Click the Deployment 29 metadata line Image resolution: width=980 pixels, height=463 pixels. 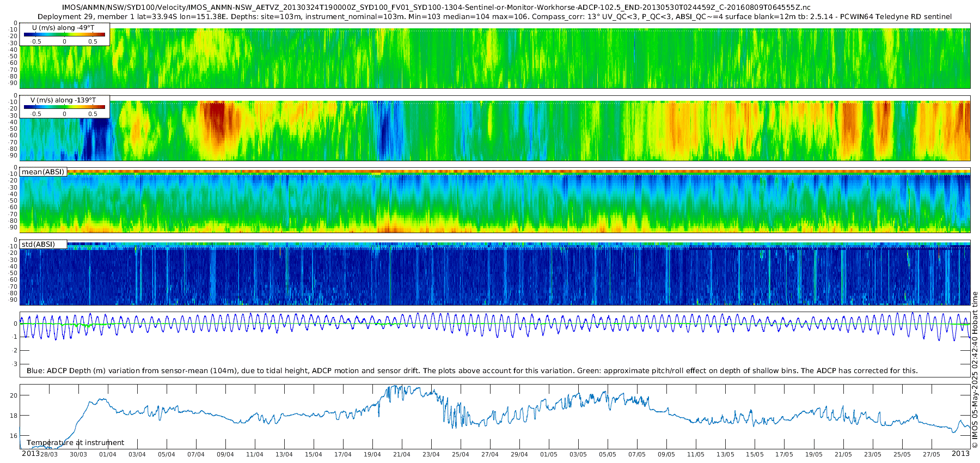click(494, 17)
